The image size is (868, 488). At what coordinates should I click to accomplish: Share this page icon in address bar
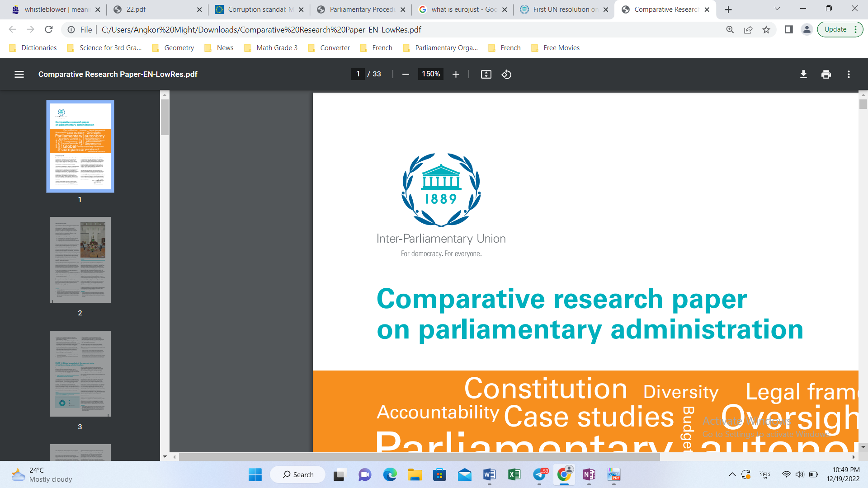[x=748, y=29]
